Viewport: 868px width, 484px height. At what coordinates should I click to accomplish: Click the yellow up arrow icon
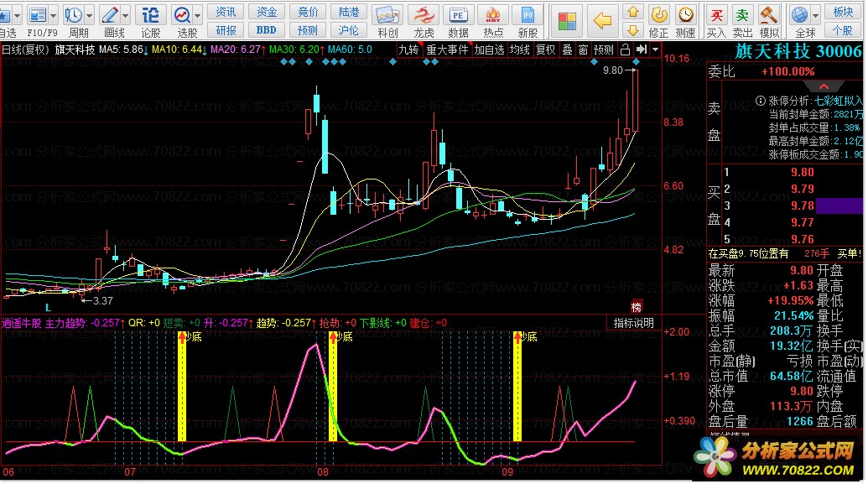[x=632, y=12]
